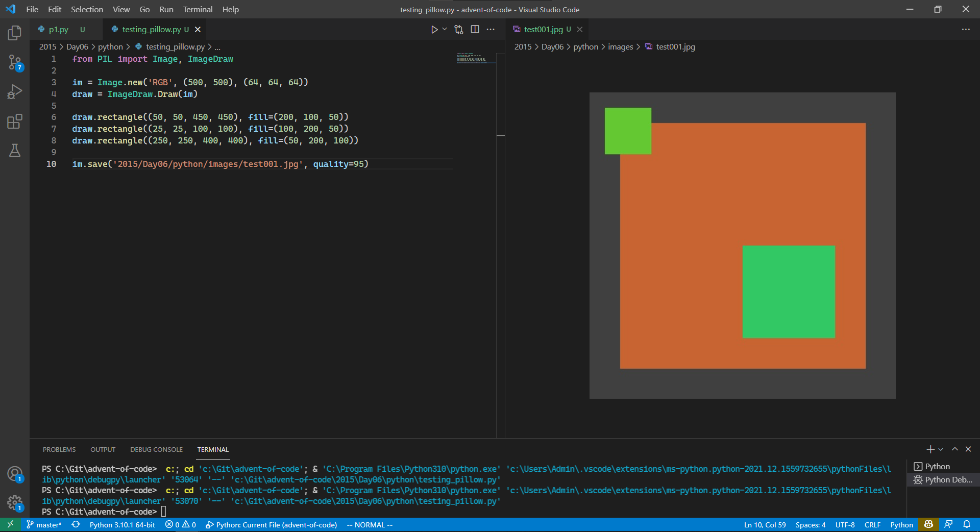980x532 pixels.
Task: Switch to the Debug Console tab
Action: [x=156, y=450]
